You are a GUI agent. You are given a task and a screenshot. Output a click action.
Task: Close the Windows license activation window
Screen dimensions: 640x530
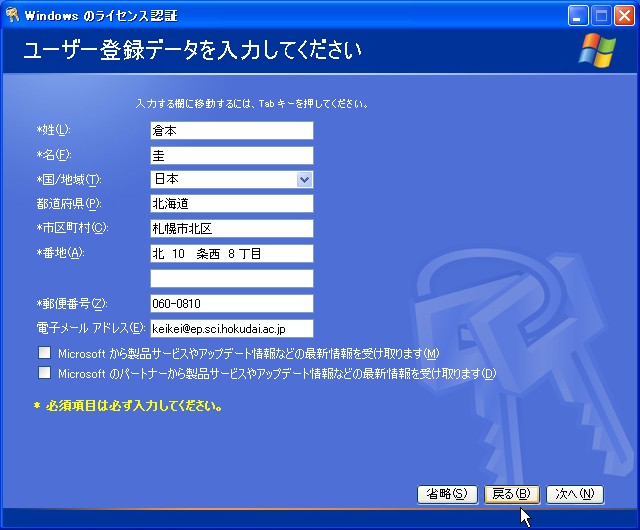coord(624,16)
